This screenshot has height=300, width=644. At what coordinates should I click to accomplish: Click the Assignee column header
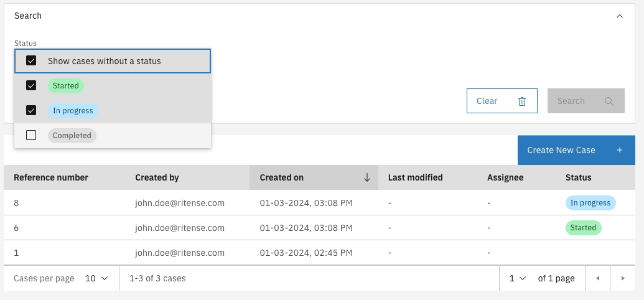(x=505, y=177)
